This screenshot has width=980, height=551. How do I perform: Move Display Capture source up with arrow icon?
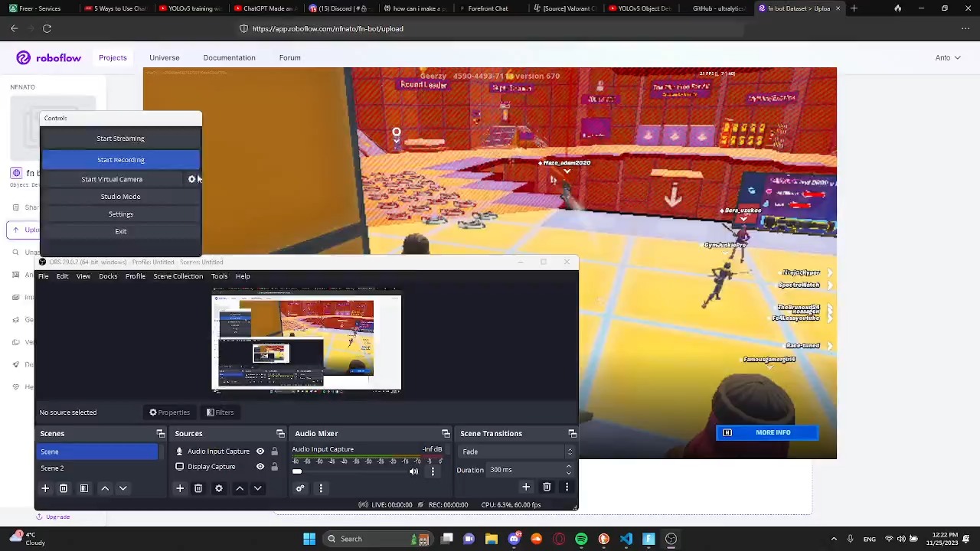(x=239, y=488)
